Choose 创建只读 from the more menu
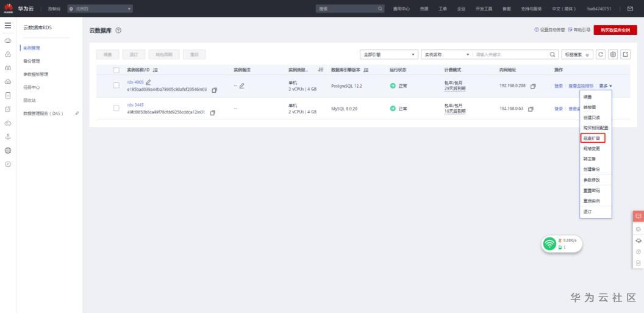Image resolution: width=644 pixels, height=313 pixels. pyautogui.click(x=592, y=118)
